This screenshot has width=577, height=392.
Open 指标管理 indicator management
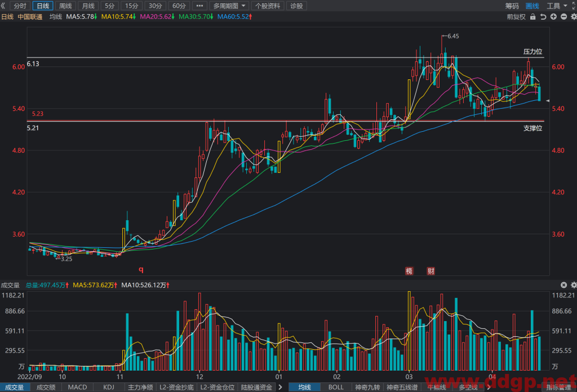coord(558,387)
